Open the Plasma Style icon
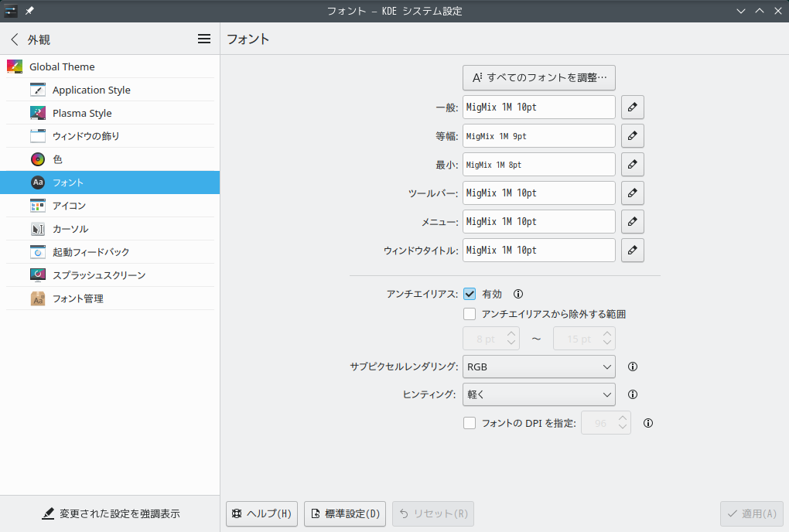 click(x=38, y=113)
